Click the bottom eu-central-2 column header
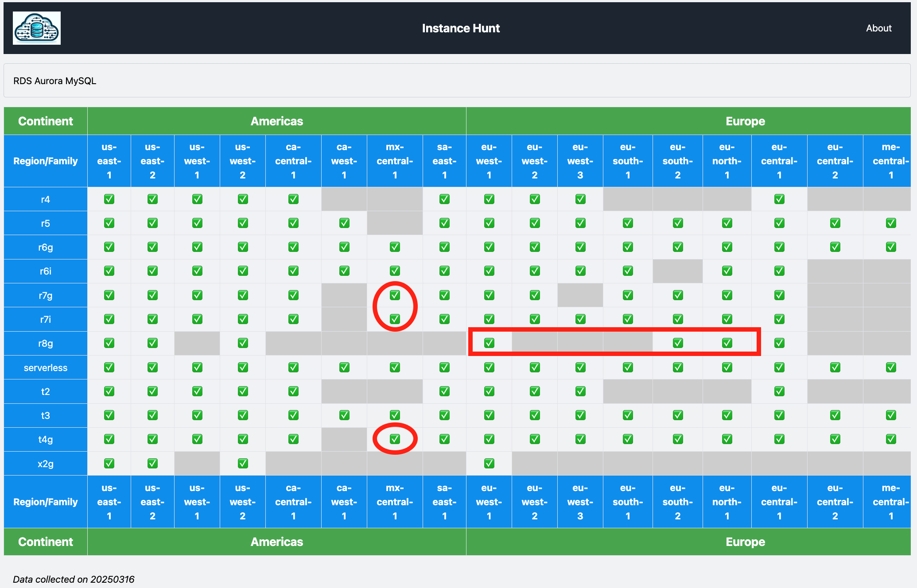917x588 pixels. pos(835,502)
